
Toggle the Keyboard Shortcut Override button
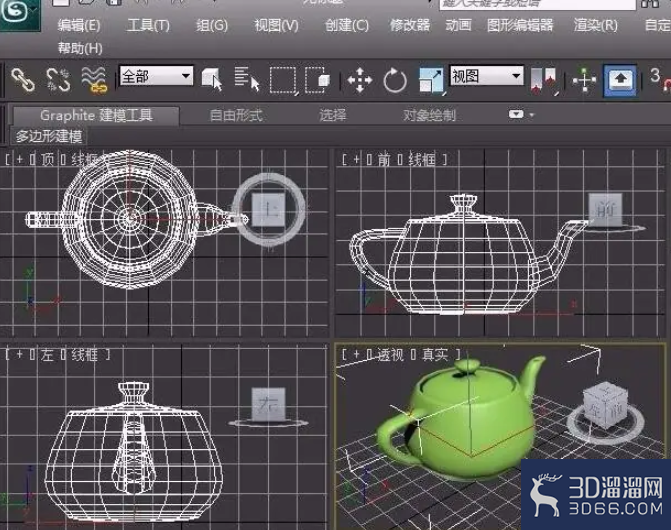(620, 80)
